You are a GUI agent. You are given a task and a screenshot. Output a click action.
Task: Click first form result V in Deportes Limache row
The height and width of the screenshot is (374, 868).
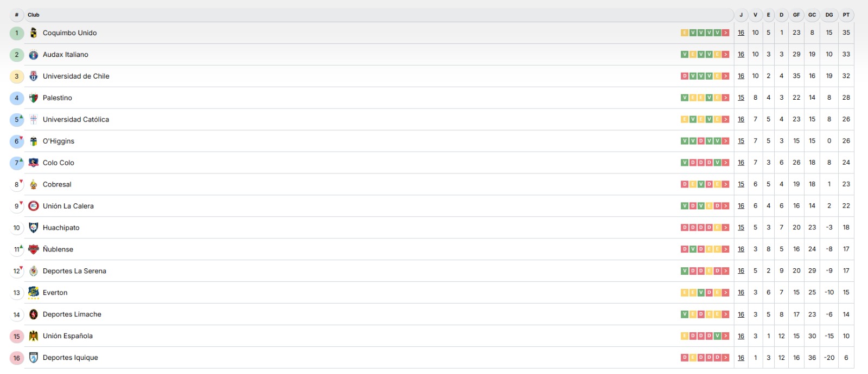pos(685,314)
